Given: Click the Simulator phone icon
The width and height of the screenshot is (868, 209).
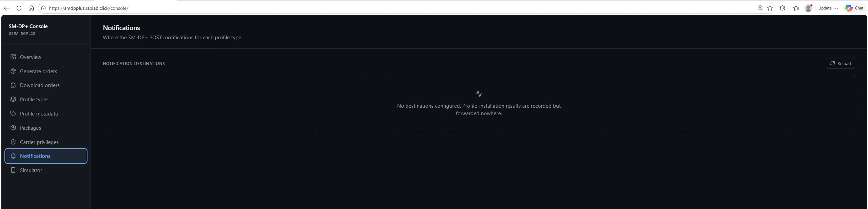Looking at the screenshot, I should (x=13, y=170).
